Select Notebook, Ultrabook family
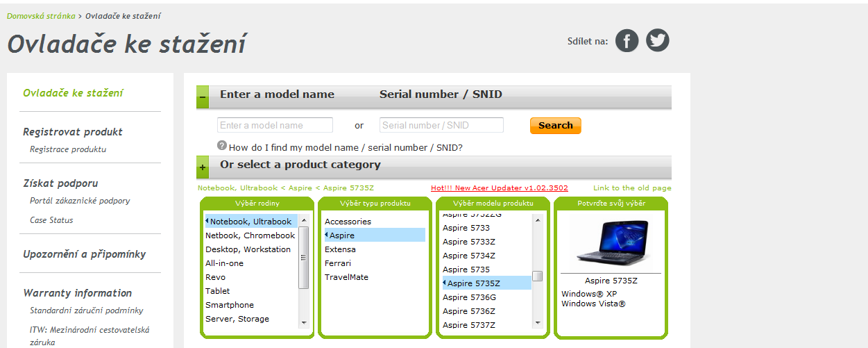The image size is (868, 348). point(251,222)
